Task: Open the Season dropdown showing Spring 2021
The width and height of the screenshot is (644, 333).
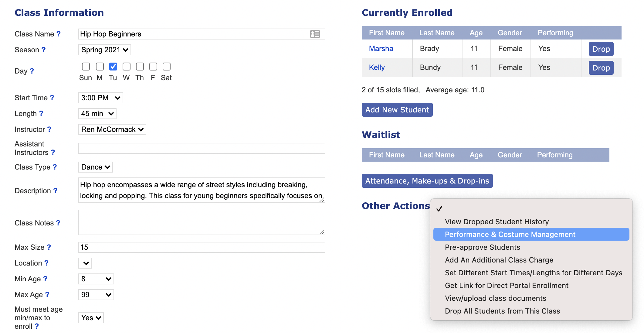Action: coord(105,50)
